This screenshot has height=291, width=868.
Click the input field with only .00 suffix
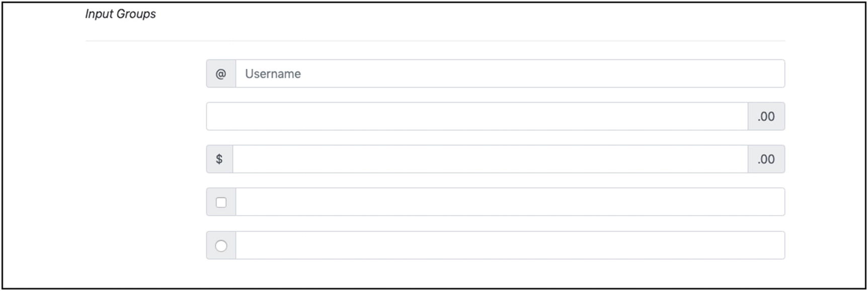click(x=477, y=117)
